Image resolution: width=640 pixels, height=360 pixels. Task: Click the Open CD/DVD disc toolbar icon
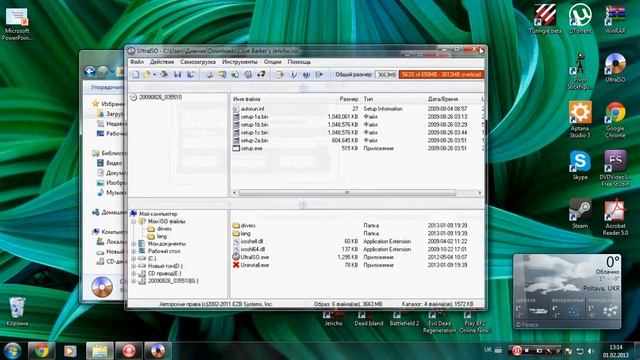[164, 75]
